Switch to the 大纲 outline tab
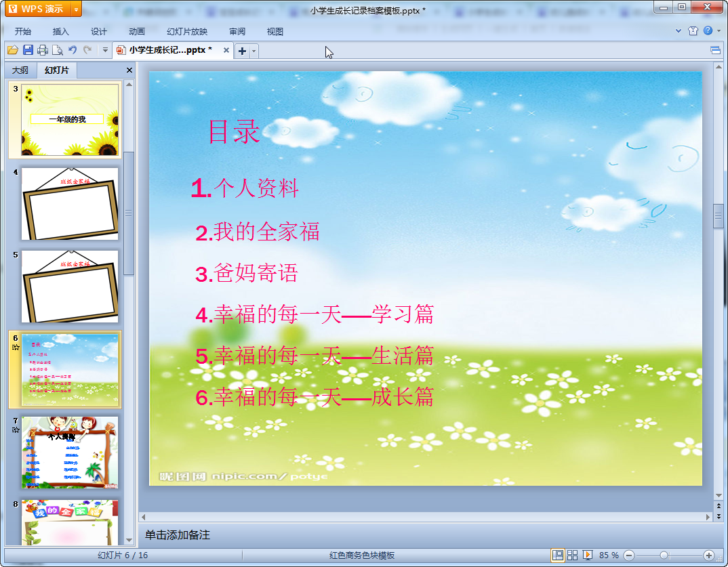728x567 pixels. pos(20,70)
